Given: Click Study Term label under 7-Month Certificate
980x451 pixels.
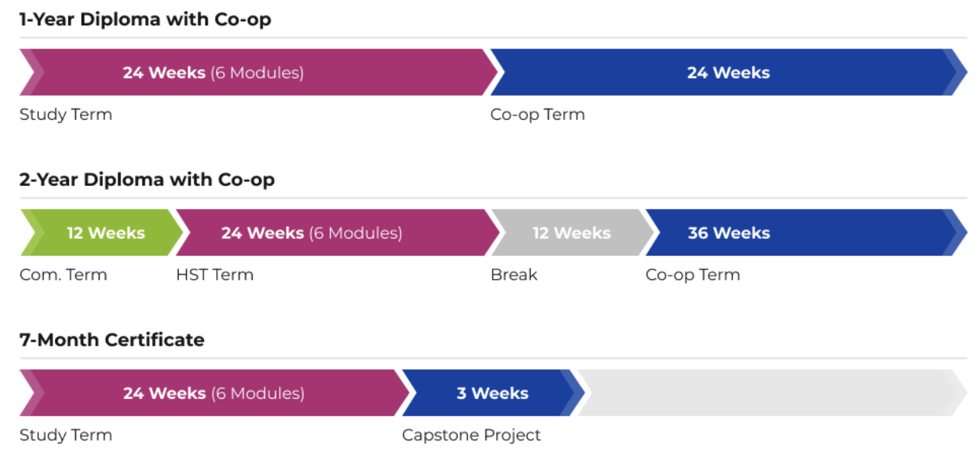Looking at the screenshot, I should pyautogui.click(x=65, y=435).
